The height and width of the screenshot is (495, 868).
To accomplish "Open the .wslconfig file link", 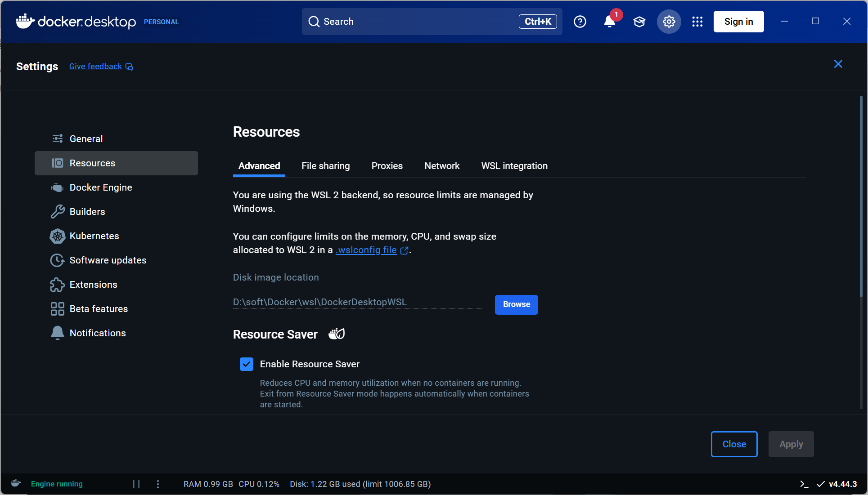I will coord(366,250).
